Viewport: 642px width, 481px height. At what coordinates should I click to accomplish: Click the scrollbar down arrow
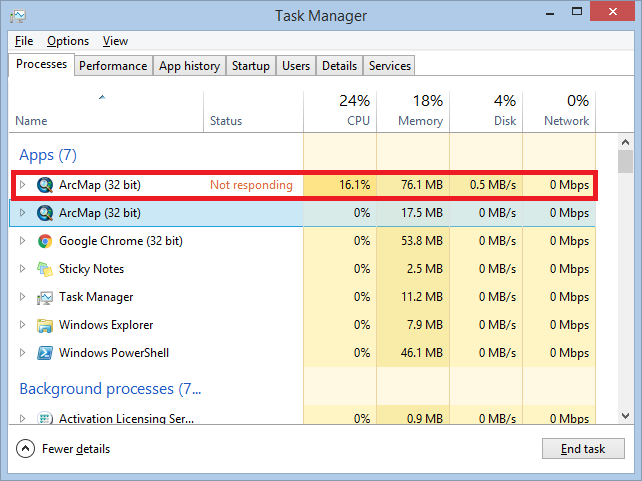[x=625, y=416]
